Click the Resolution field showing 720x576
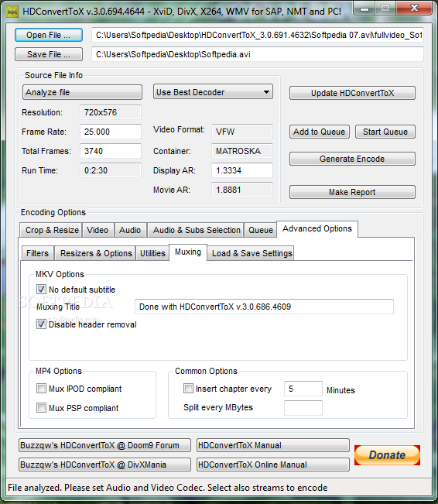This screenshot has height=504, width=438. tap(111, 112)
